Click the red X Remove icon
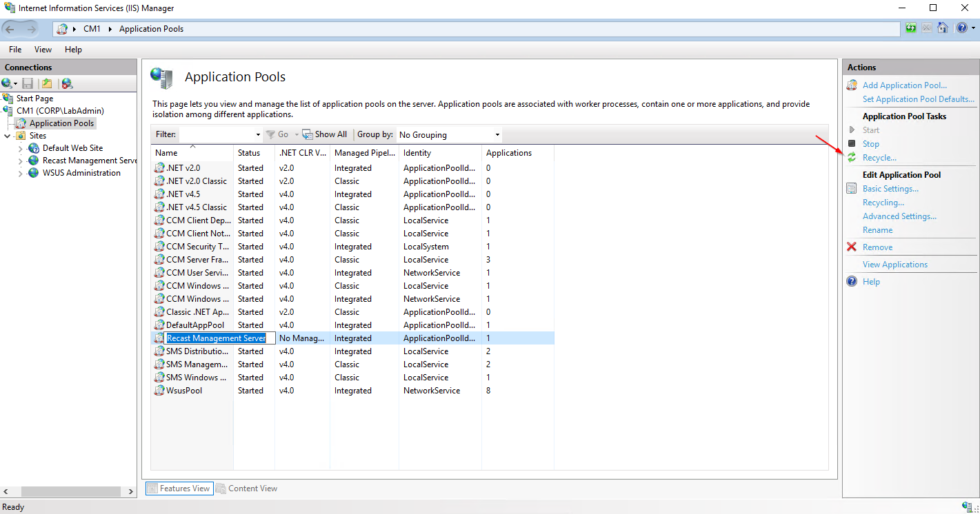 click(x=852, y=247)
